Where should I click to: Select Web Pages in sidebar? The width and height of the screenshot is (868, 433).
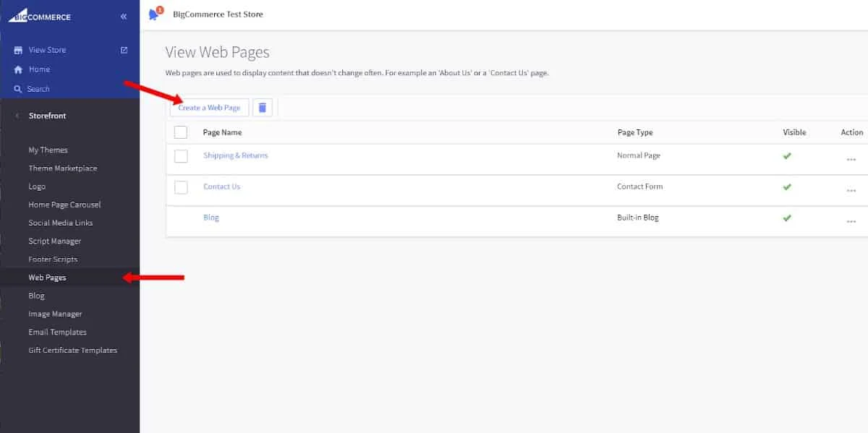pyautogui.click(x=47, y=278)
